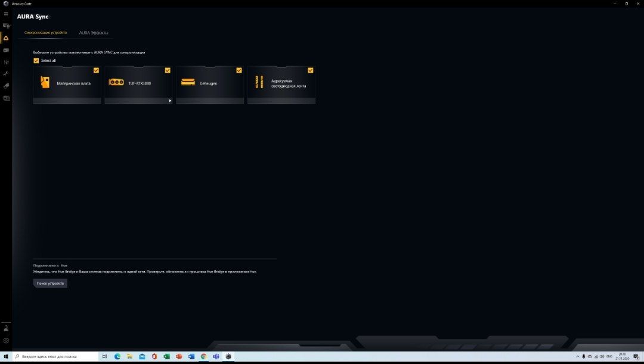This screenshot has height=364, width=644.
Task: Toggle the Select all checkbox
Action: (x=36, y=60)
